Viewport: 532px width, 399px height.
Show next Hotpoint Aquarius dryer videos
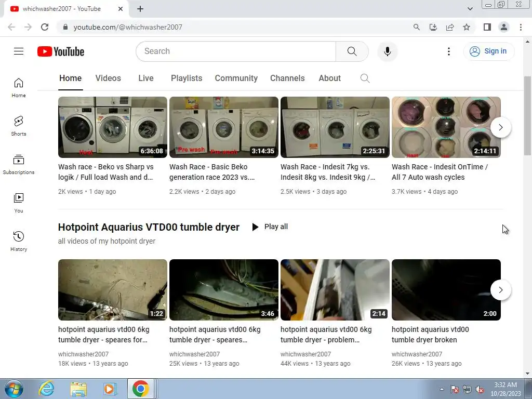[500, 290]
